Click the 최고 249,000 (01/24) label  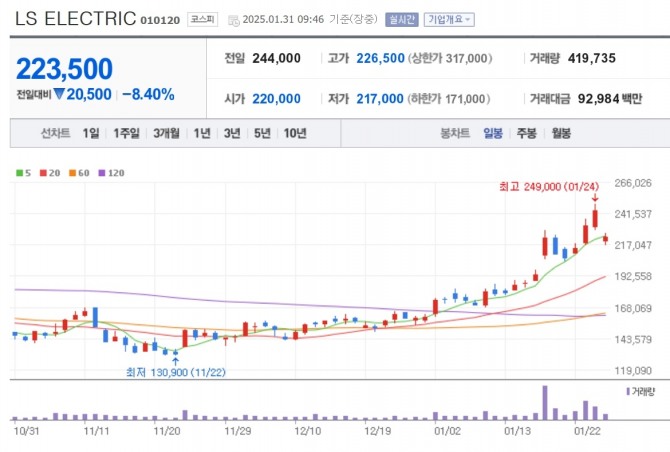coord(549,187)
